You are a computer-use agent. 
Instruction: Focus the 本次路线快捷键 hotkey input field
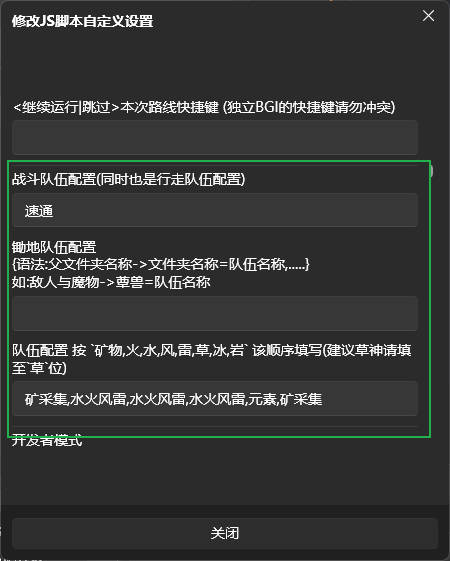pyautogui.click(x=215, y=137)
